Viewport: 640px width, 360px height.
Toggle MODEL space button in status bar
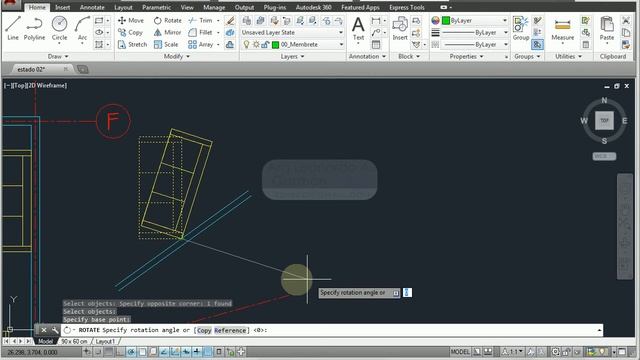point(460,352)
